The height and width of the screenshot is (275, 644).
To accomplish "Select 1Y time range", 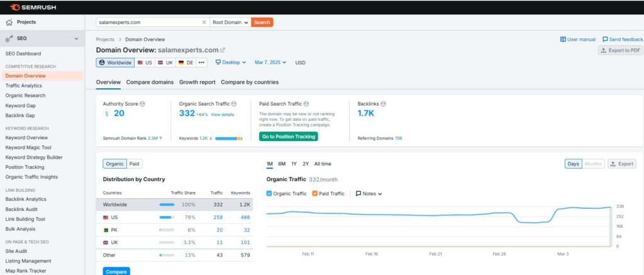I will 294,164.
